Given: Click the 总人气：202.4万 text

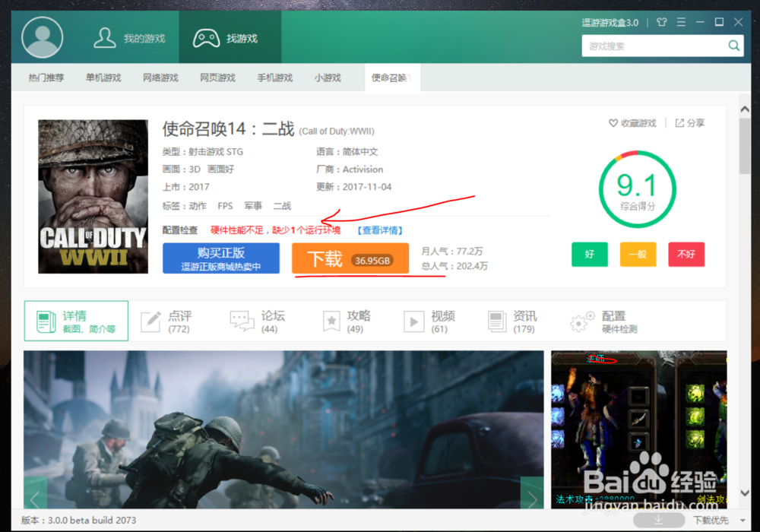Looking at the screenshot, I should tap(454, 266).
